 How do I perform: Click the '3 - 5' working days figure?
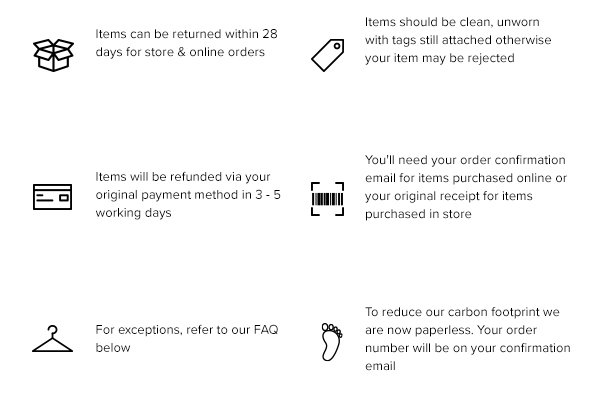coord(265,194)
